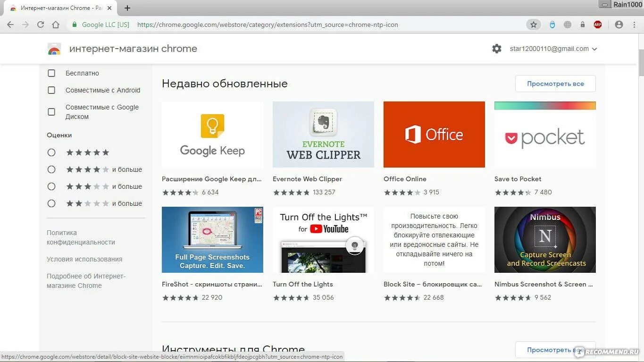
Task: Check Совместимые с Google Диском filter
Action: click(x=51, y=112)
